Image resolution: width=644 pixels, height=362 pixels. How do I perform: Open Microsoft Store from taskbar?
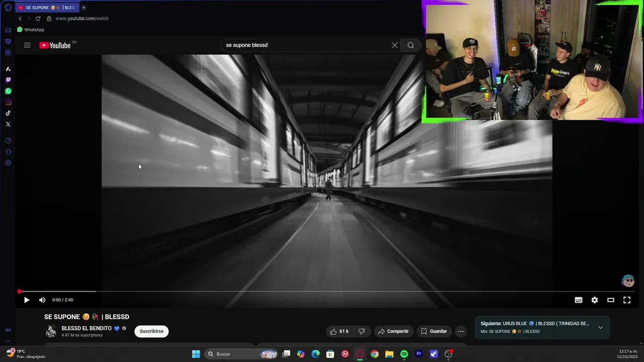pyautogui.click(x=330, y=354)
